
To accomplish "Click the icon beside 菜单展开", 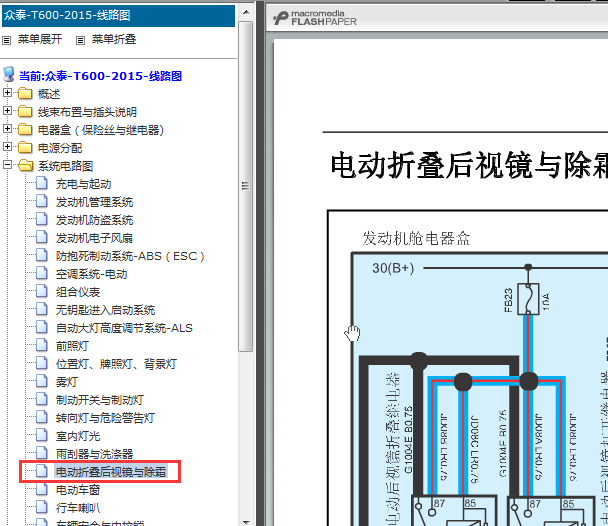I will click(7, 40).
